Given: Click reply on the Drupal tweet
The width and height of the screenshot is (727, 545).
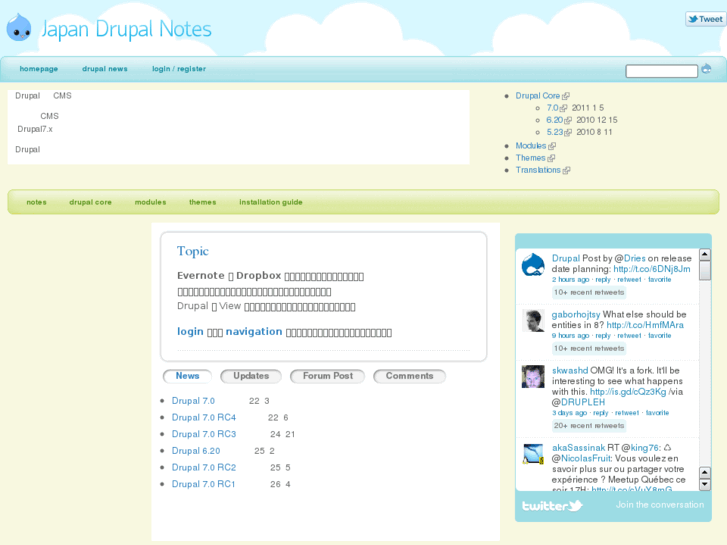Looking at the screenshot, I should pyautogui.click(x=603, y=280).
